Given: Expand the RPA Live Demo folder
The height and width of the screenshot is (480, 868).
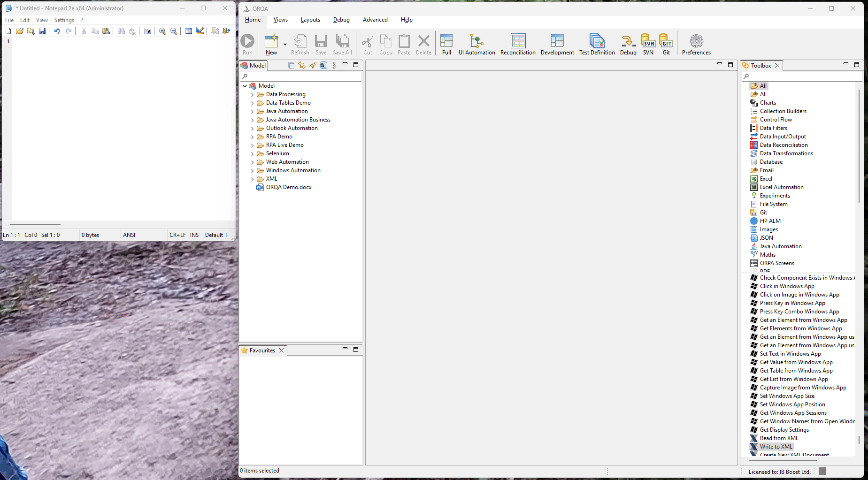Looking at the screenshot, I should tap(252, 145).
